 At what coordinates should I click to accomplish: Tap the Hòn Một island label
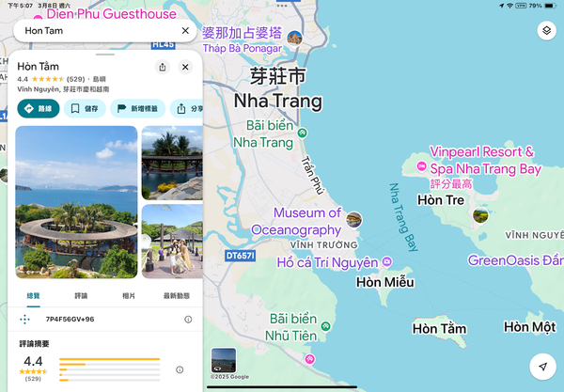click(x=530, y=327)
